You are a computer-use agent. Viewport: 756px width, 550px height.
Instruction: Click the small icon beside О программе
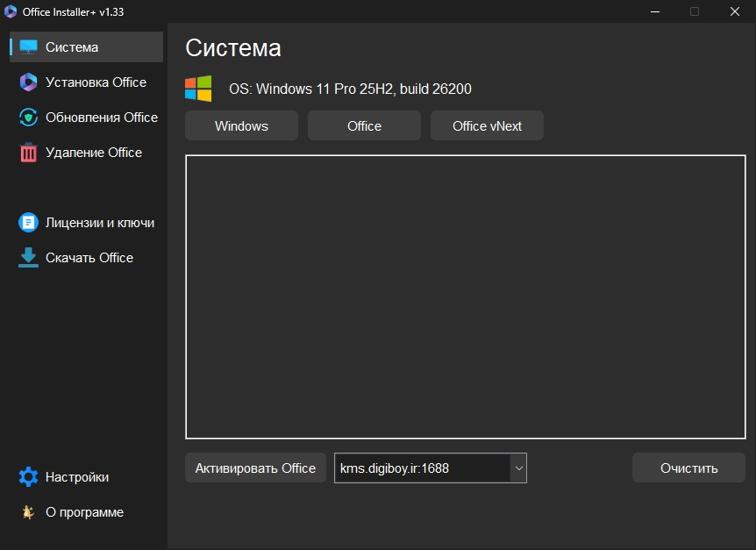(28, 512)
